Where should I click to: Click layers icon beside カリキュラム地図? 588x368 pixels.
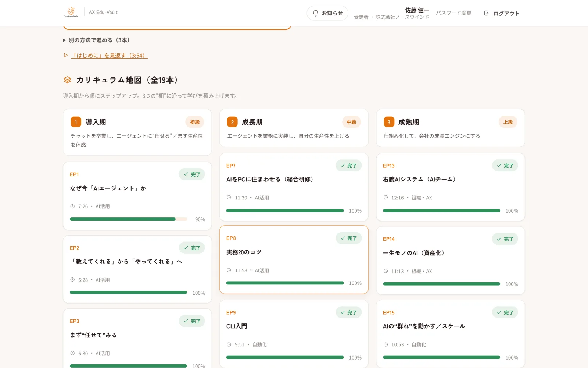pyautogui.click(x=67, y=80)
